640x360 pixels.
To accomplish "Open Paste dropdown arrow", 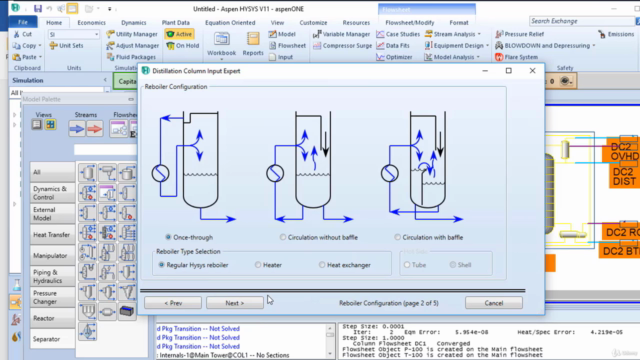I will point(40,57).
